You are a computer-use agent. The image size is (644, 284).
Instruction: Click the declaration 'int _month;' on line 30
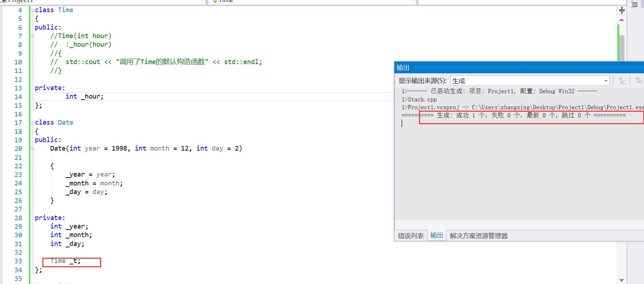click(71, 235)
